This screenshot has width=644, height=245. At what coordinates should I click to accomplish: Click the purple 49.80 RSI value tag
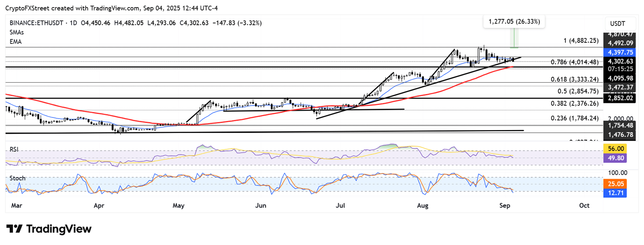619,157
